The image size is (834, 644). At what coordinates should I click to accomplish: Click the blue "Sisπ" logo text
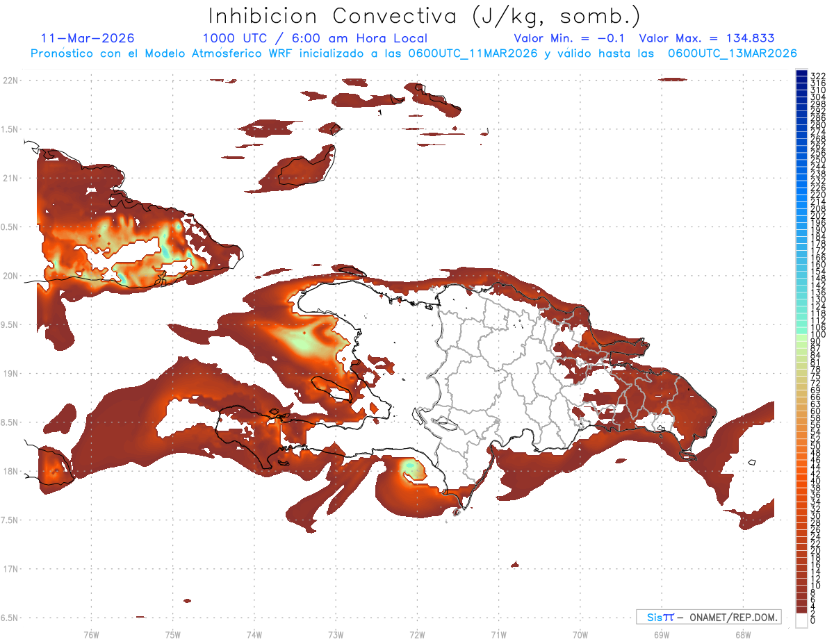[660, 617]
